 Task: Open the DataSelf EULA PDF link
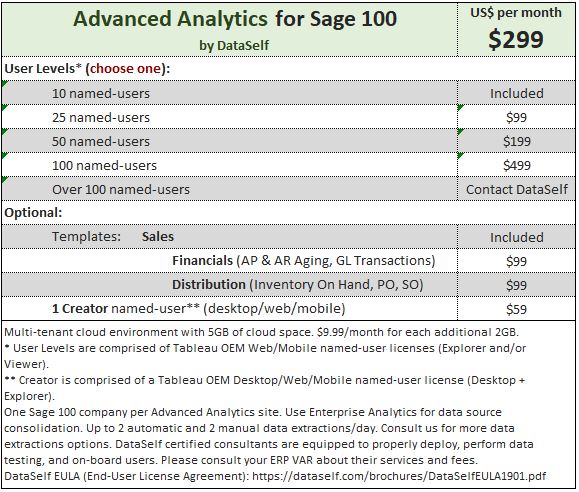[399, 476]
